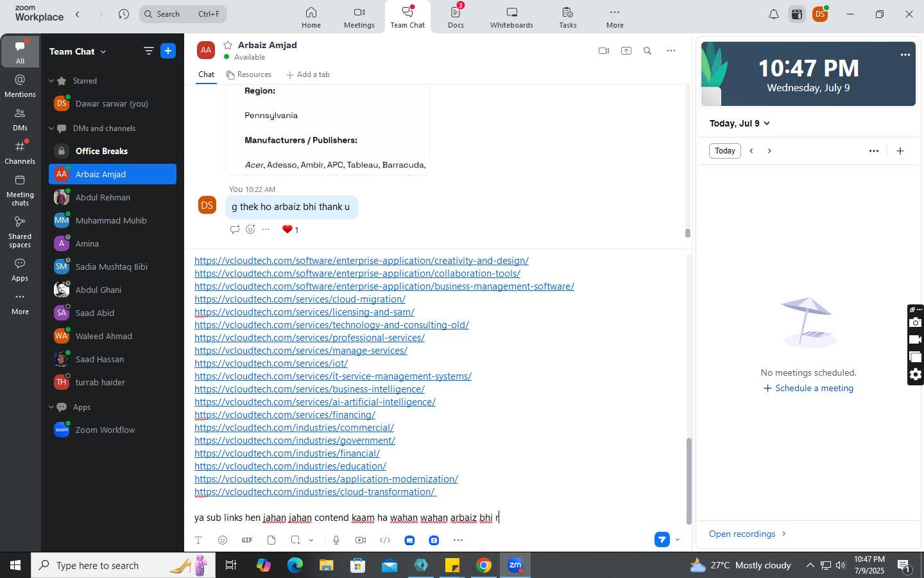924x578 pixels.
Task: Click the chat message scrollbar thumb
Action: coord(688,233)
